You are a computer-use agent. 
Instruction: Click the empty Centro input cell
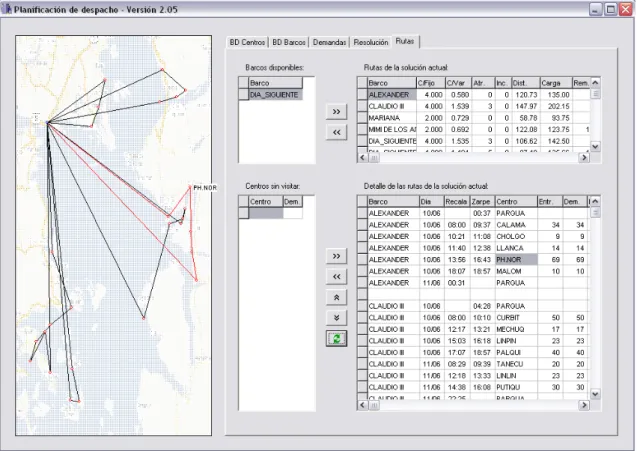click(x=266, y=213)
